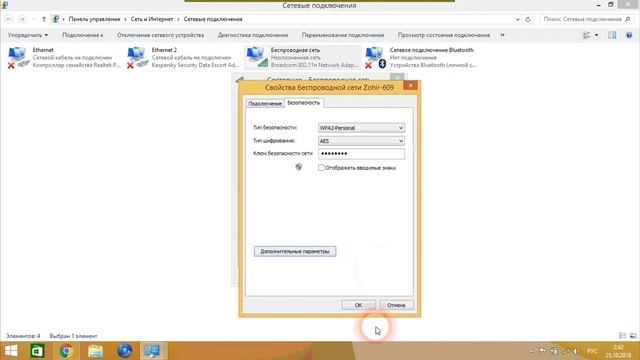Click the Дополнительные параметры button
The image size is (640, 360).
pos(295,251)
